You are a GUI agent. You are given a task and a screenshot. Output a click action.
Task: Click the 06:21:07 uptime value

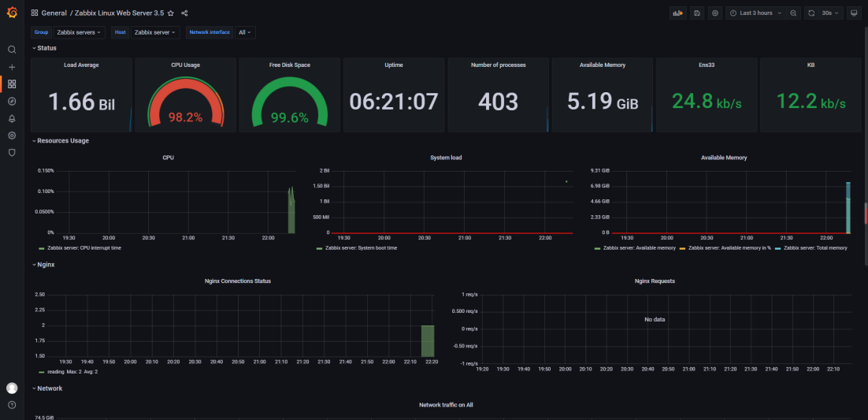tap(394, 102)
